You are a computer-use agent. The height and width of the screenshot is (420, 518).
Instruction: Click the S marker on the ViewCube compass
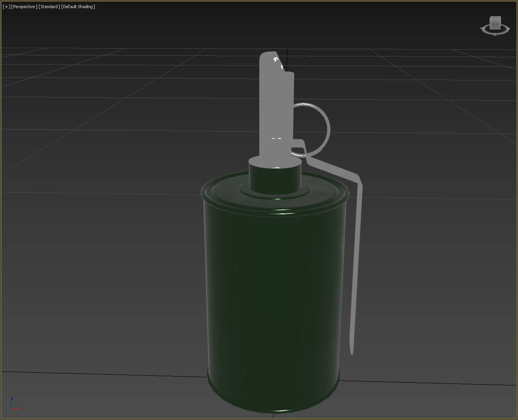[495, 34]
